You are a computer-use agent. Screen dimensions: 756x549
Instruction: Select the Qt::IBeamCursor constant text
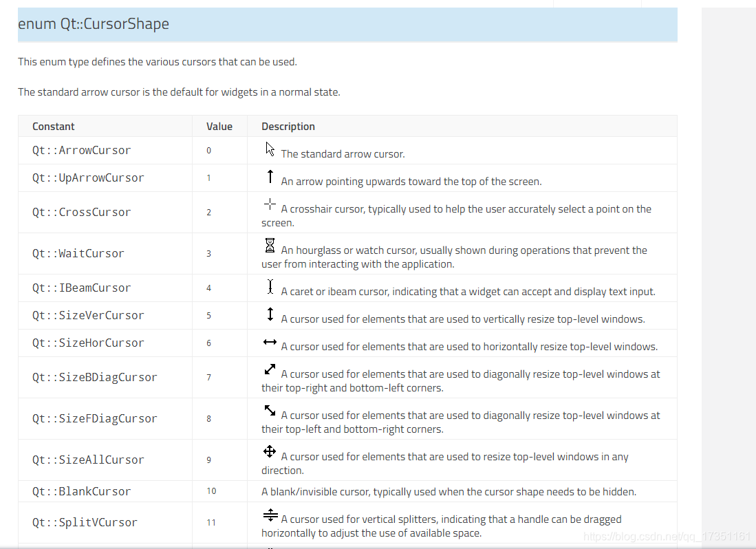click(81, 288)
